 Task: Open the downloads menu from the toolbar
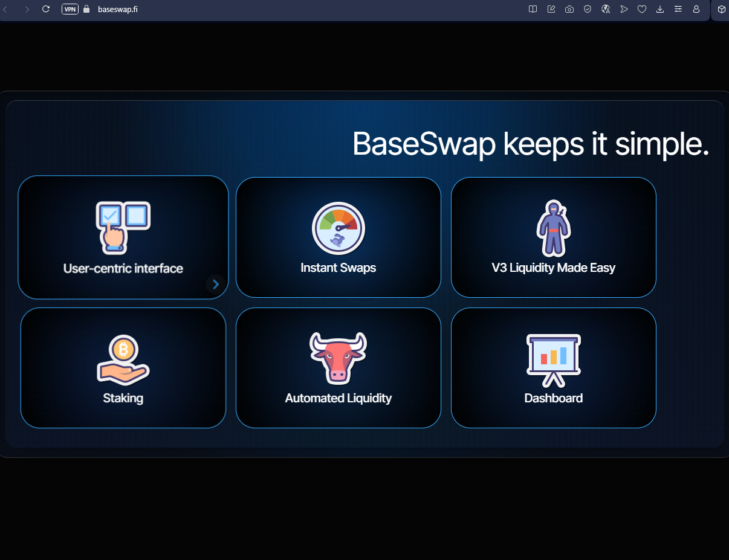pyautogui.click(x=660, y=9)
